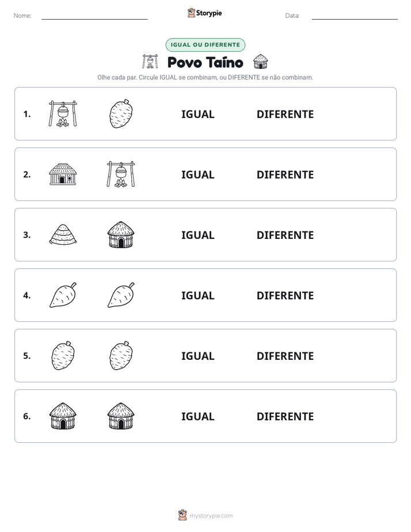The image size is (411, 532).
Task: Click the left round hut in row 6
Action: click(63, 416)
